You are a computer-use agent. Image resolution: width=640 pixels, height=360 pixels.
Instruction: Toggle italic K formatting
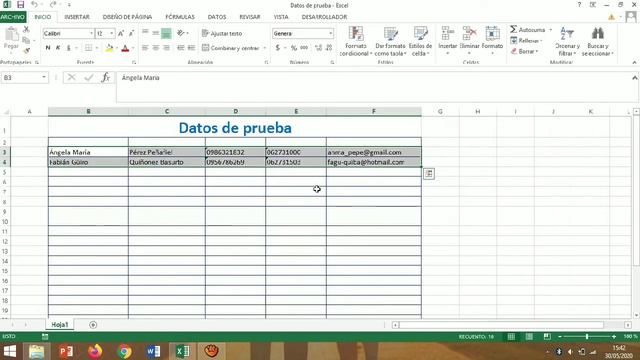tap(58, 48)
